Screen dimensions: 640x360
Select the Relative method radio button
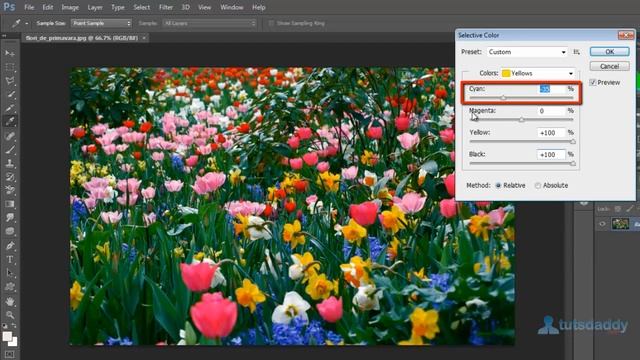coord(498,185)
